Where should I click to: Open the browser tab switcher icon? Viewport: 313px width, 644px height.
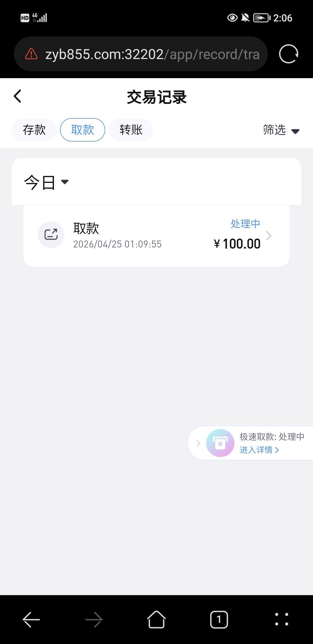pyautogui.click(x=219, y=620)
